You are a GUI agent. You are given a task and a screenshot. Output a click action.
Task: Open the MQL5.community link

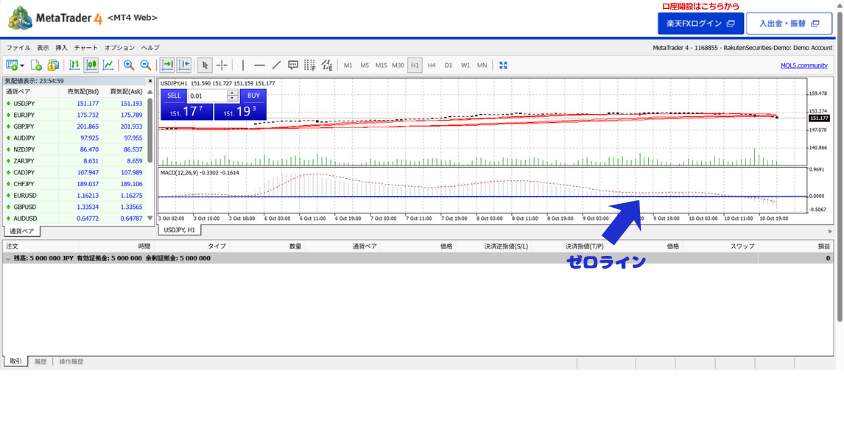pos(805,65)
